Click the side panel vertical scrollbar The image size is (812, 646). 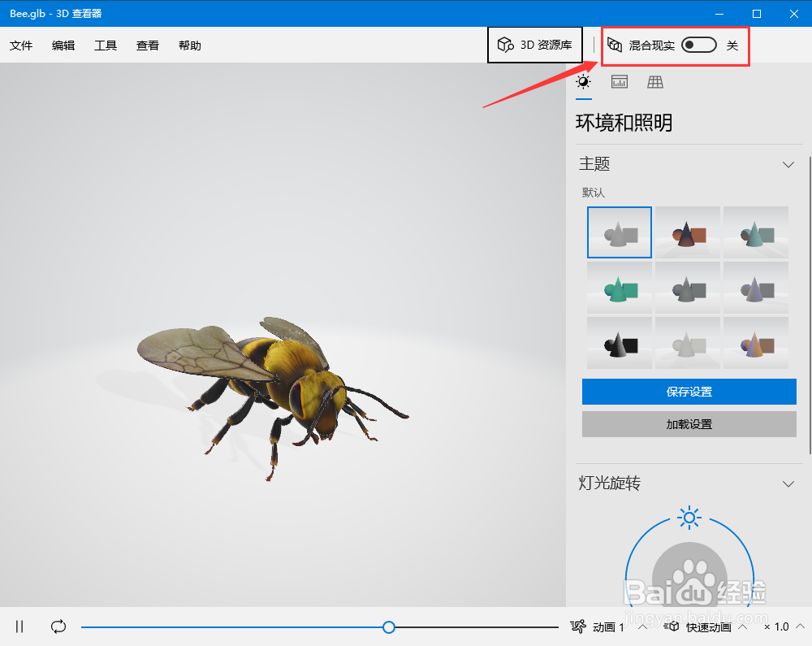(x=810, y=306)
